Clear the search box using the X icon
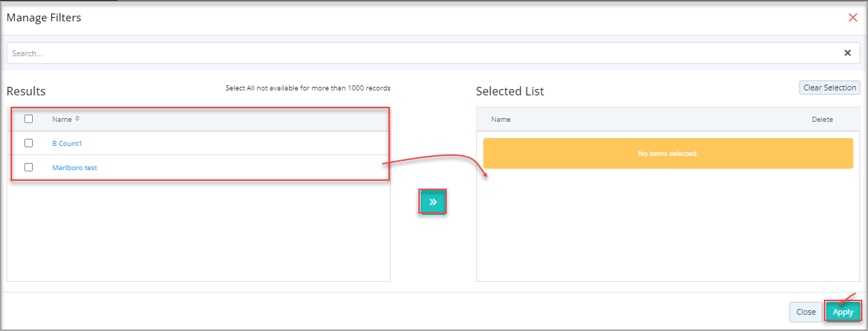 click(x=847, y=53)
